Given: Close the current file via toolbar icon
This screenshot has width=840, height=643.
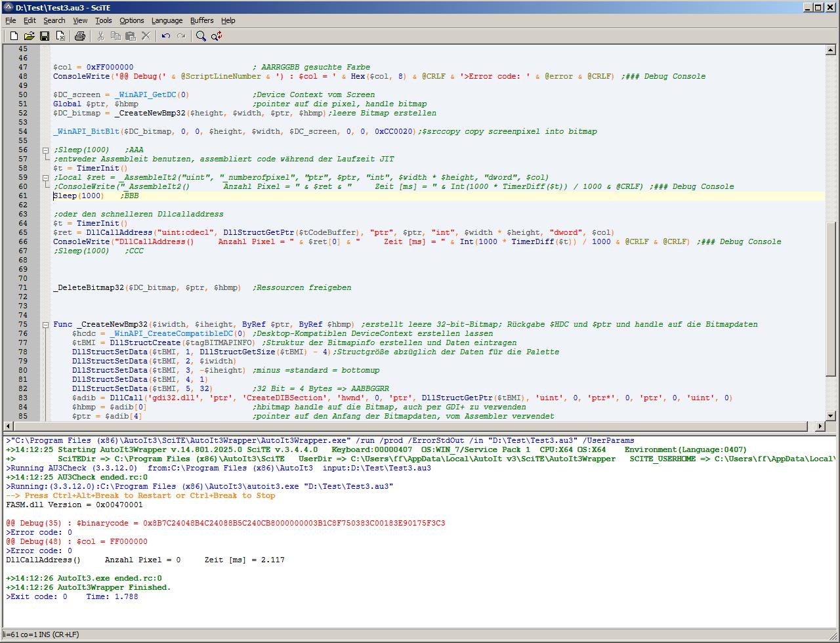Looking at the screenshot, I should [x=60, y=36].
